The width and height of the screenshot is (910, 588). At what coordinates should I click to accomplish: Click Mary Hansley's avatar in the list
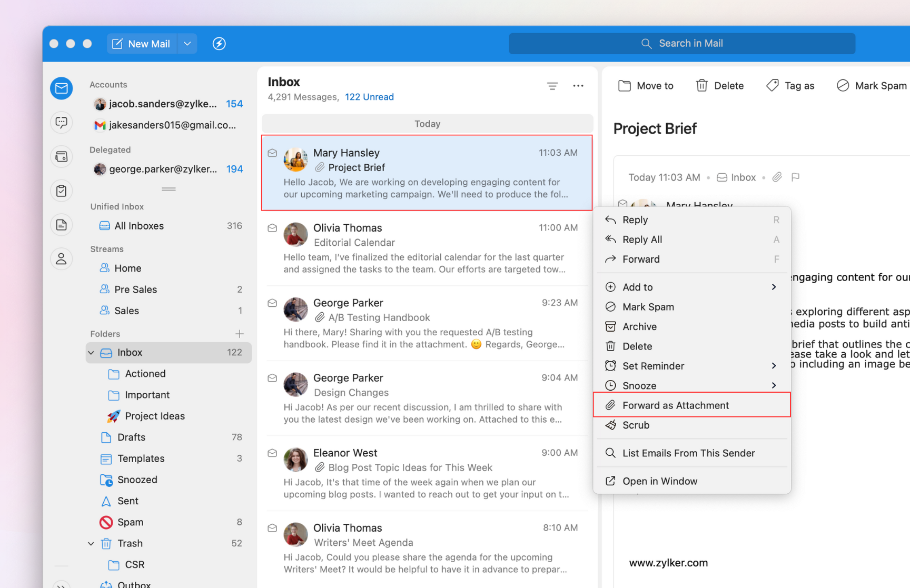coord(296,160)
